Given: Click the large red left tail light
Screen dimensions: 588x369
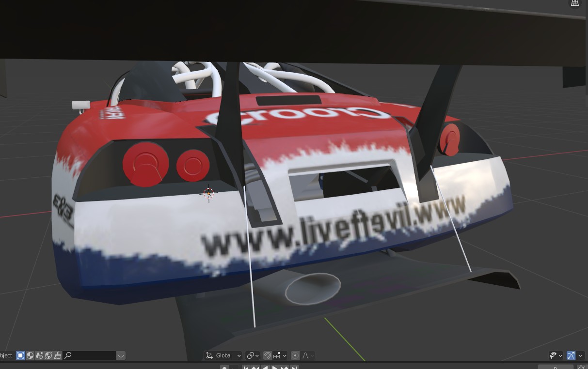Looking at the screenshot, I should click(x=145, y=164).
